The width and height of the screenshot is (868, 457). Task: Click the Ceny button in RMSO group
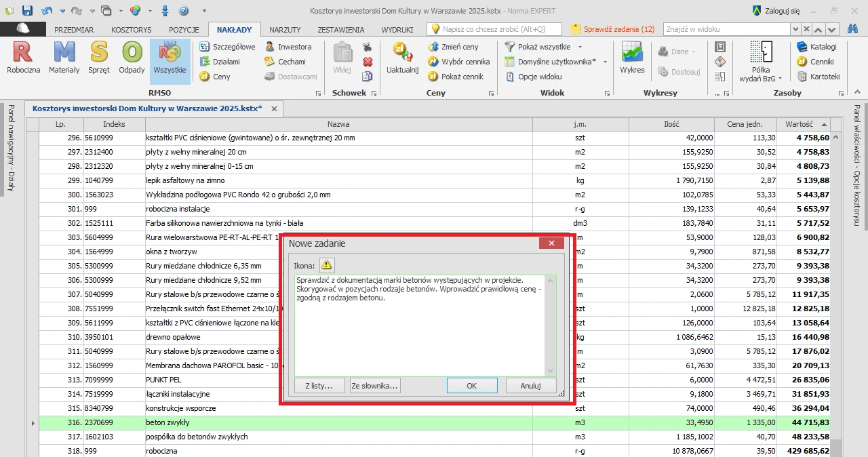click(x=215, y=77)
